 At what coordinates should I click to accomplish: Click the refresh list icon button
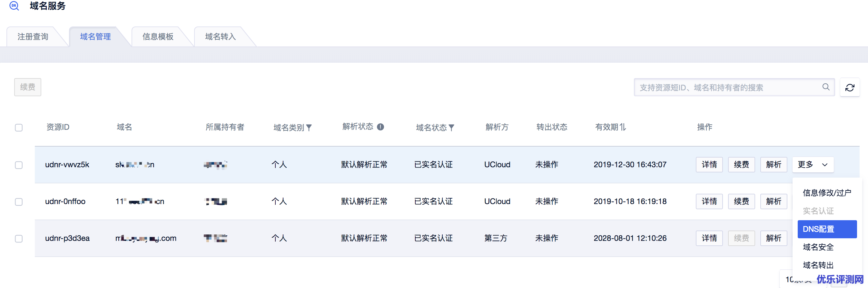click(x=850, y=88)
